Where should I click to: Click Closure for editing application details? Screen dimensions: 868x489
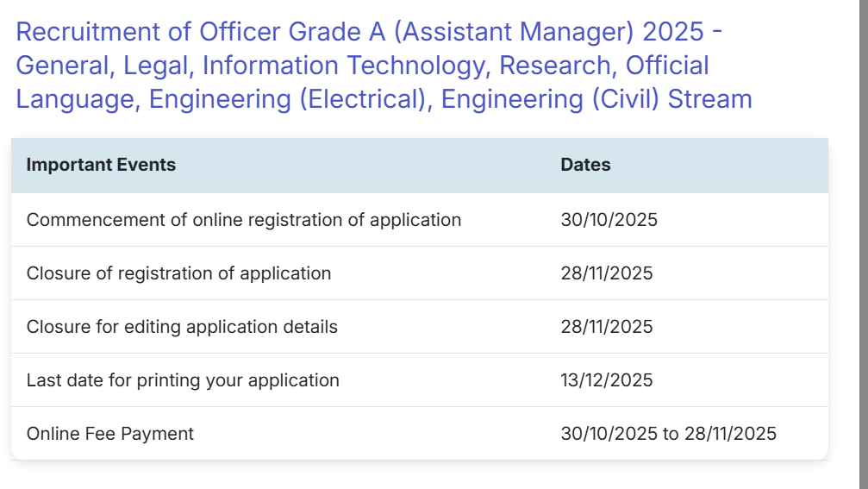(182, 327)
